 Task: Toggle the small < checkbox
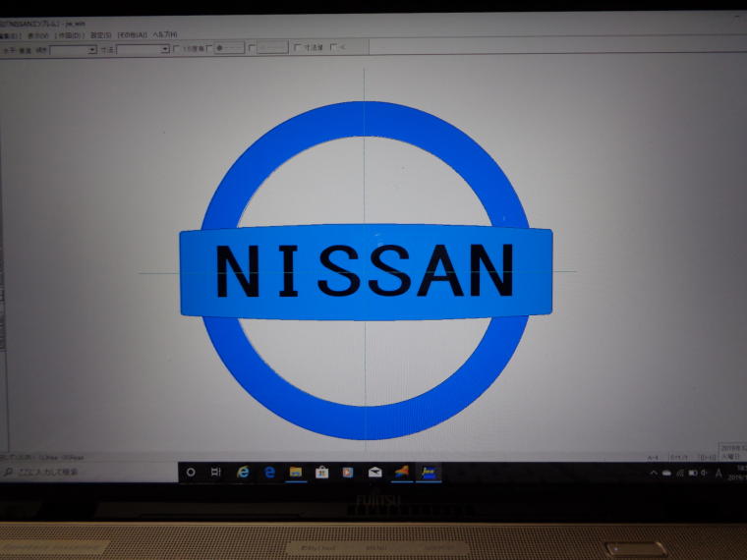333,47
